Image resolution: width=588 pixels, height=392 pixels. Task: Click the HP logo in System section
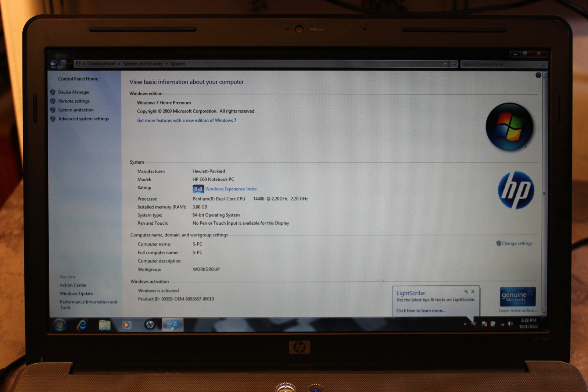pyautogui.click(x=516, y=190)
